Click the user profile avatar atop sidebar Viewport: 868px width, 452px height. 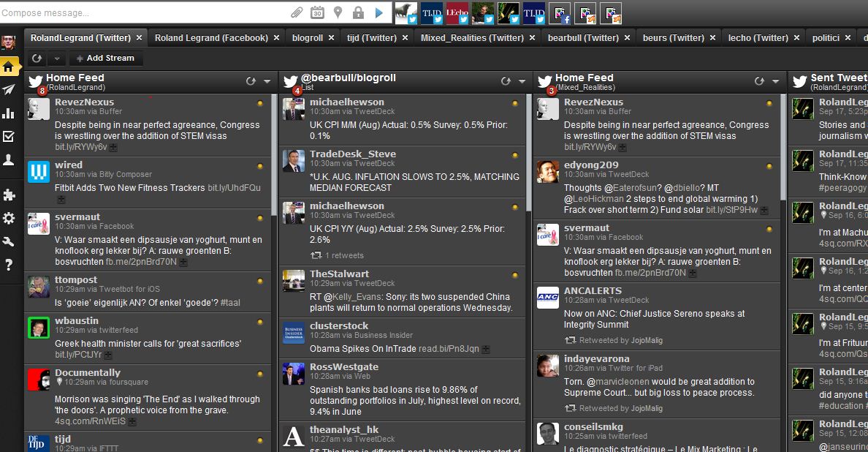click(x=8, y=42)
